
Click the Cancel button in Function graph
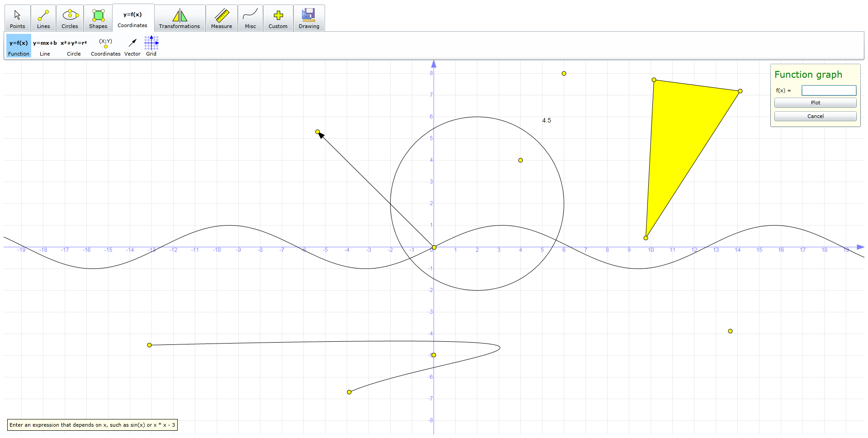815,116
